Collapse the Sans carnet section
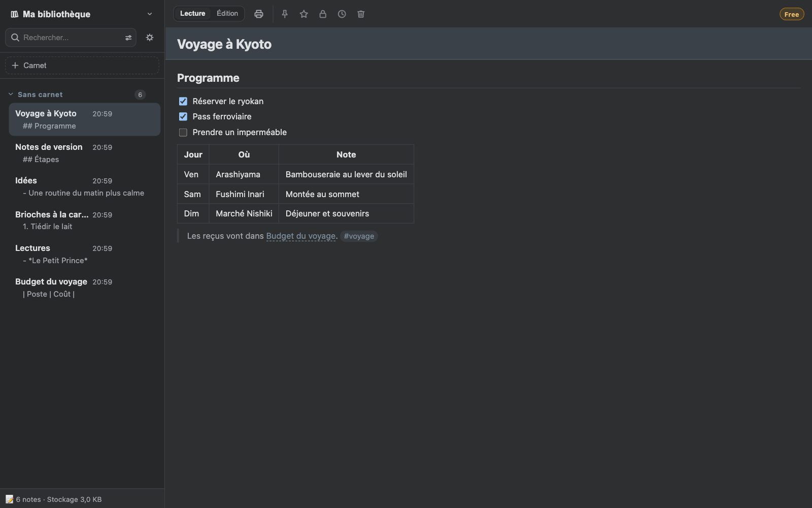 tap(11, 94)
